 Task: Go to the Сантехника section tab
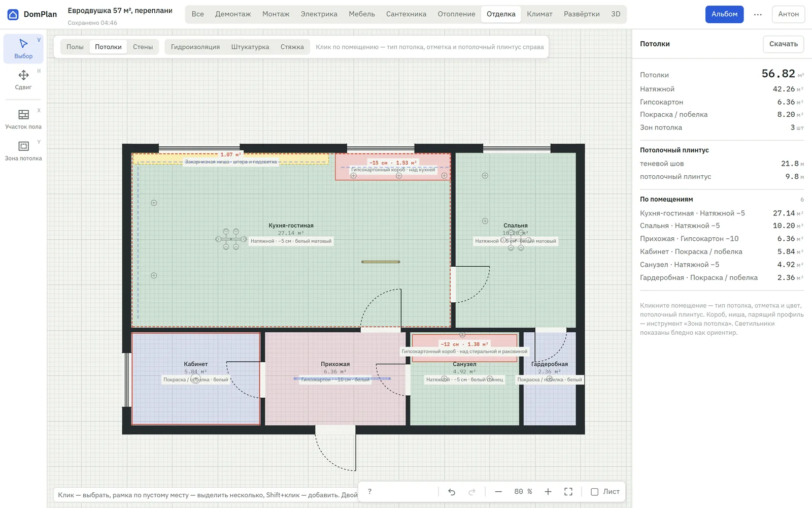(406, 14)
